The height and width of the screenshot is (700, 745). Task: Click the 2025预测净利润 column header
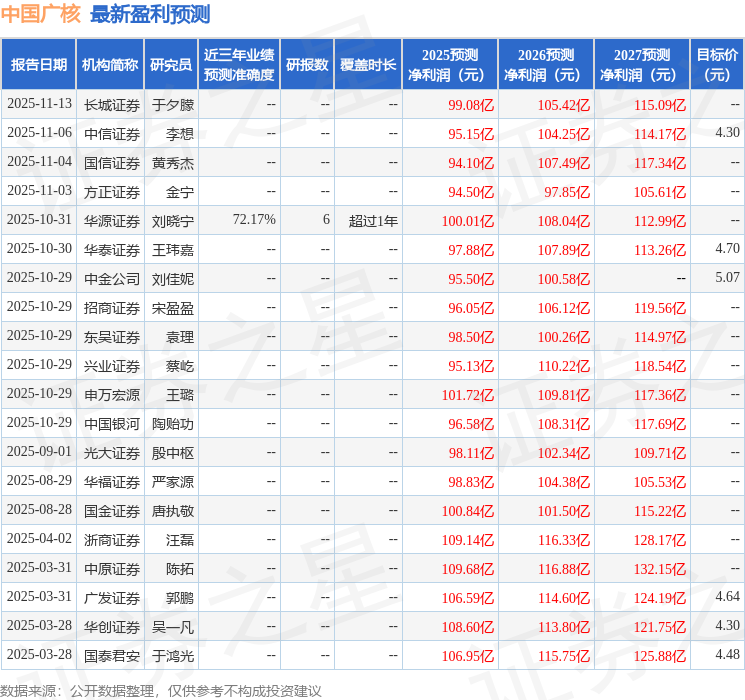pyautogui.click(x=450, y=65)
